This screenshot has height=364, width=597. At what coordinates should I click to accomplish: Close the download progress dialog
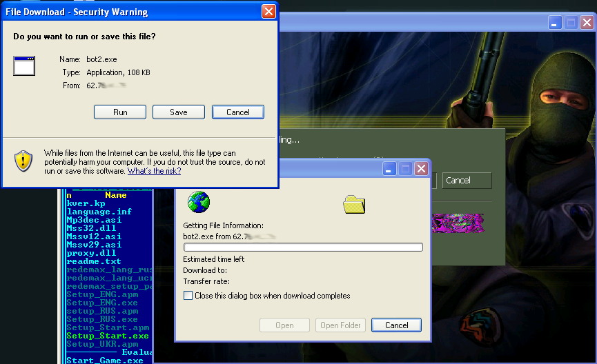pyautogui.click(x=422, y=168)
